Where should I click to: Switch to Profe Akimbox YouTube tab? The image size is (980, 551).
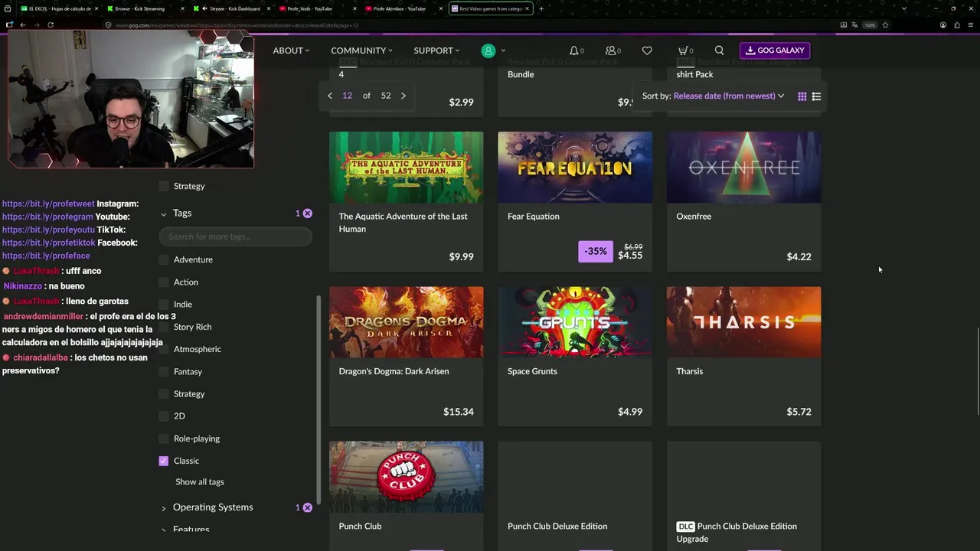[402, 8]
